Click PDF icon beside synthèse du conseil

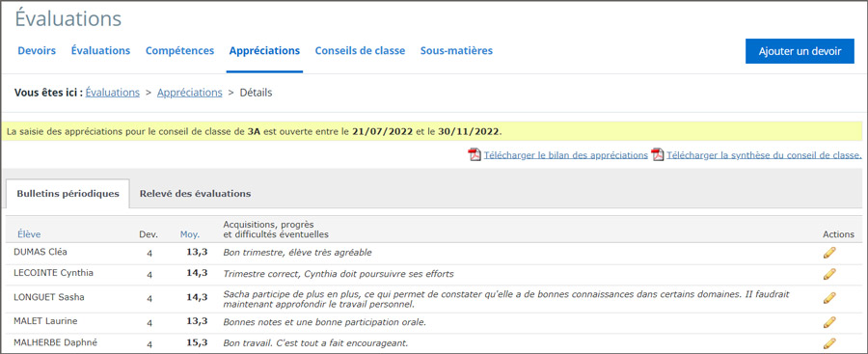pos(658,154)
